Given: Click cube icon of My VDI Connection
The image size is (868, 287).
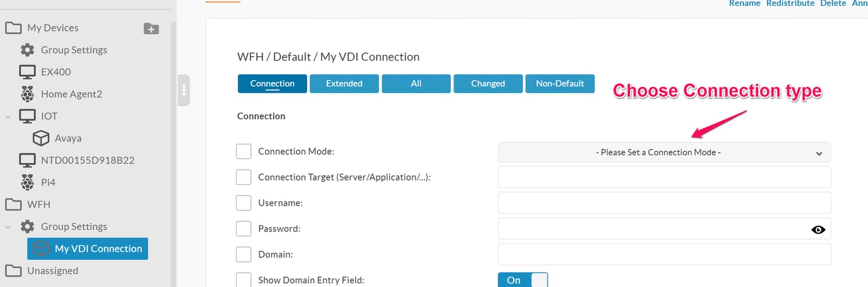Looking at the screenshot, I should pos(41,249).
